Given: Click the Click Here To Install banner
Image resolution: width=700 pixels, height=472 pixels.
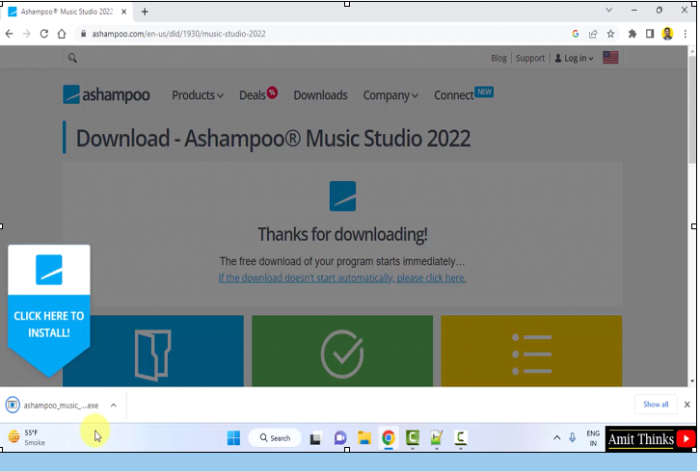Looking at the screenshot, I should (x=49, y=311).
